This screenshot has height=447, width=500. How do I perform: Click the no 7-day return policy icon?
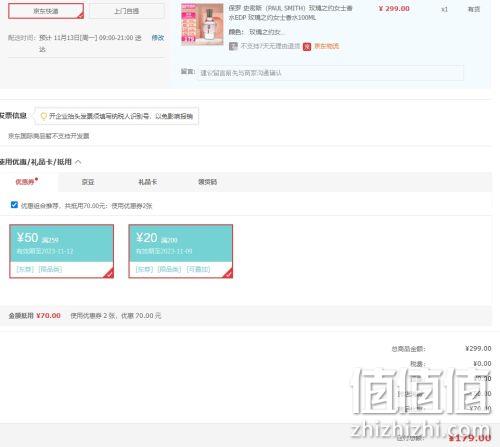233,46
